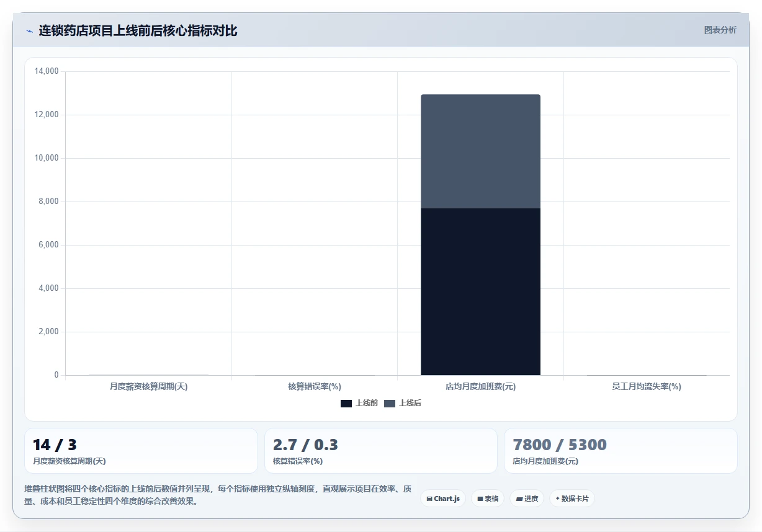Image resolution: width=762 pixels, height=532 pixels.
Task: Click the chart icon beside the title
Action: pos(29,31)
